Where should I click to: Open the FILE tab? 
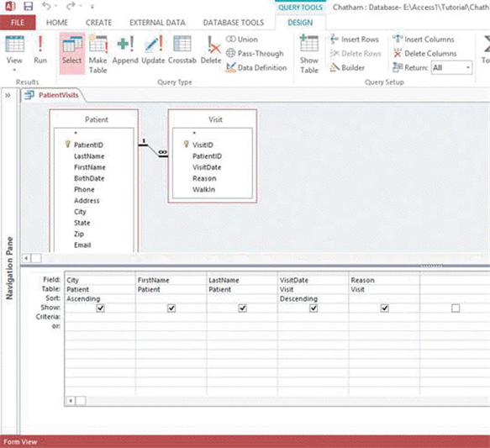point(18,23)
